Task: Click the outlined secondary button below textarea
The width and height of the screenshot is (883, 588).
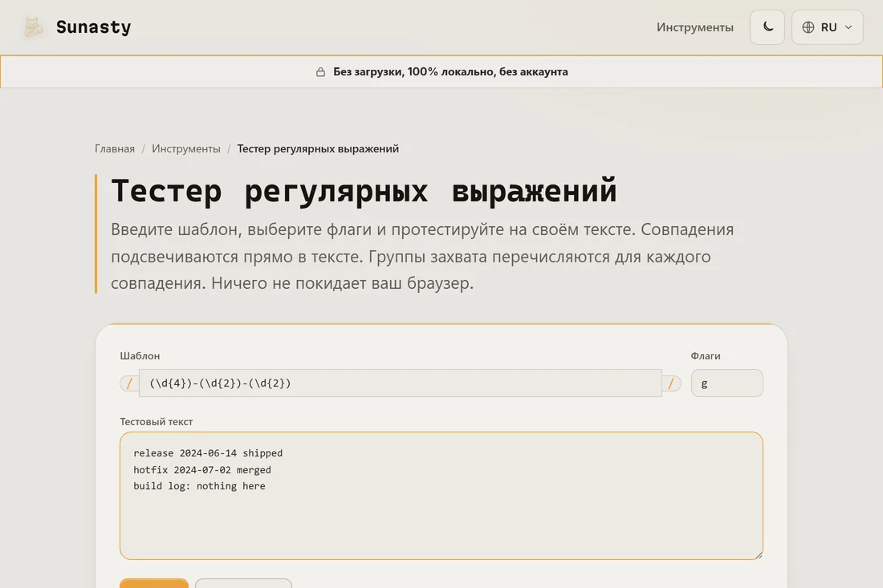Action: [243, 583]
